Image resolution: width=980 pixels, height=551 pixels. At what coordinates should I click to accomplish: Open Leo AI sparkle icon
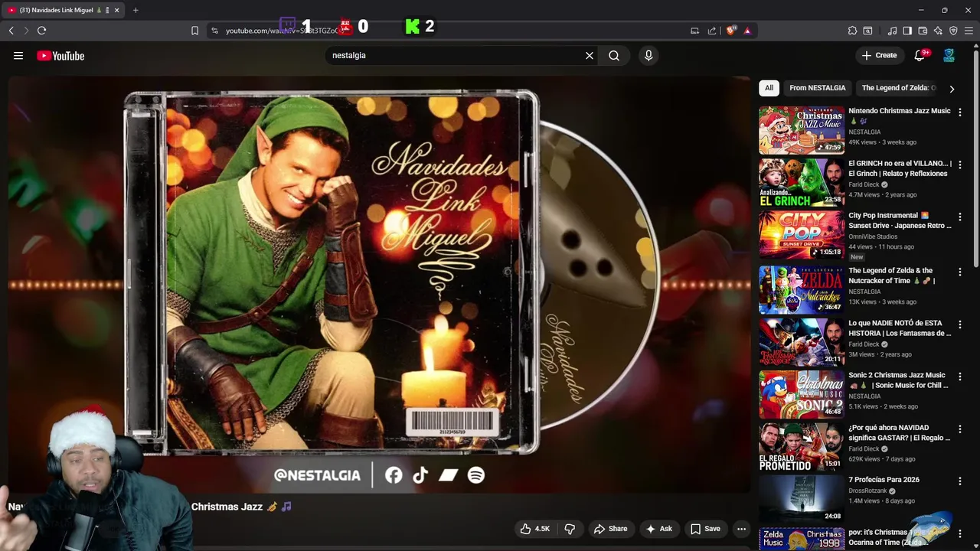pyautogui.click(x=938, y=31)
